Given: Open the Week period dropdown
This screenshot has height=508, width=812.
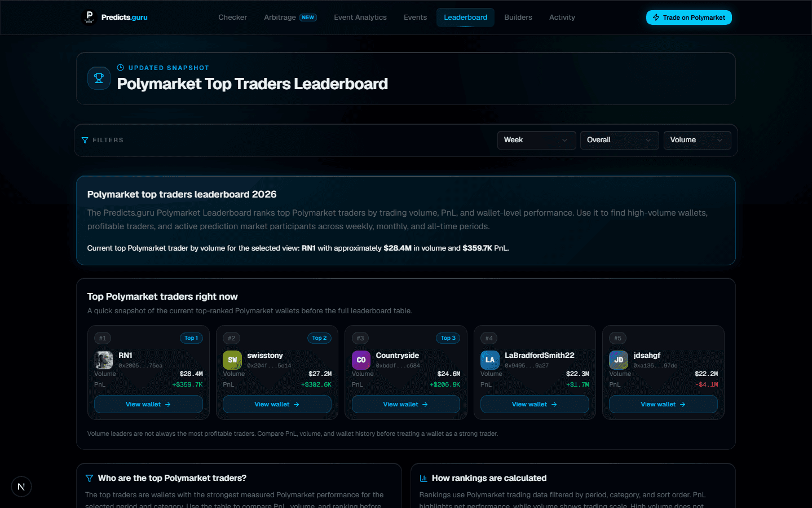Looking at the screenshot, I should click(x=536, y=140).
